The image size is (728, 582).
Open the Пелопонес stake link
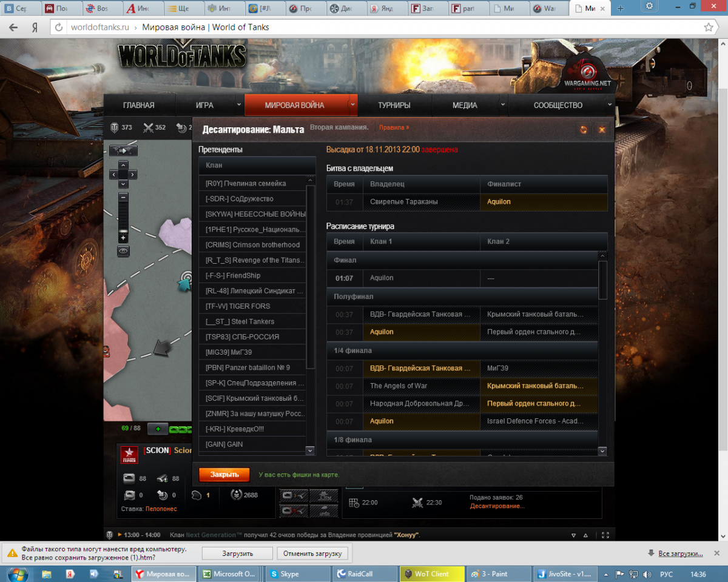[161, 509]
